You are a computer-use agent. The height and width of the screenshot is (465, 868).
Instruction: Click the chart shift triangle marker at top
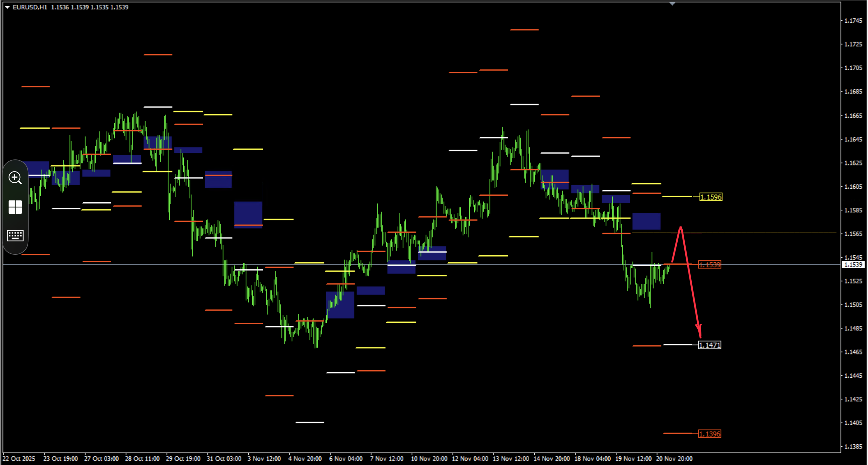click(672, 4)
